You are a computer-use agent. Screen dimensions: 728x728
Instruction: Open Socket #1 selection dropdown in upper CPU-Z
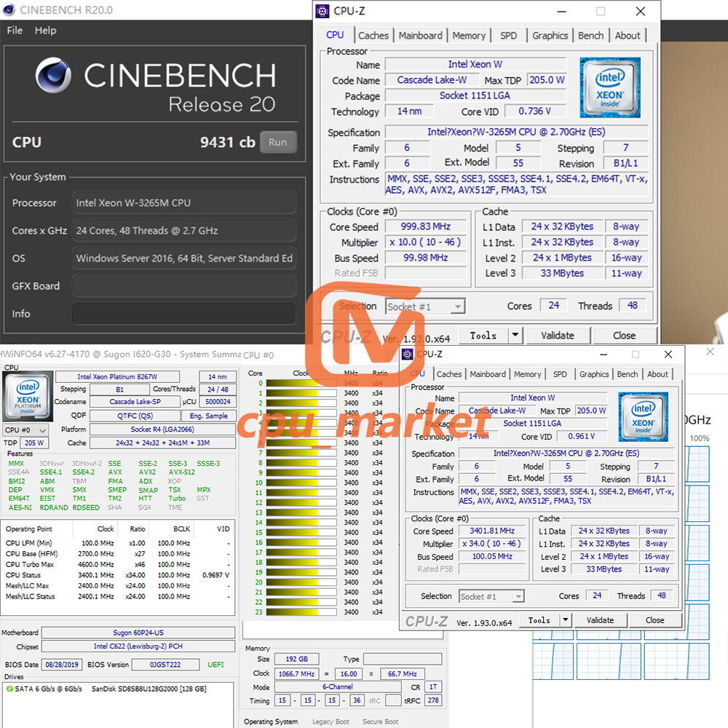(425, 306)
